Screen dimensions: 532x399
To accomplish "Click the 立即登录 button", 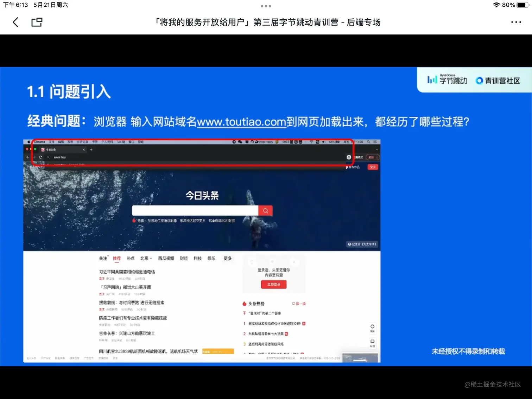I will click(274, 284).
